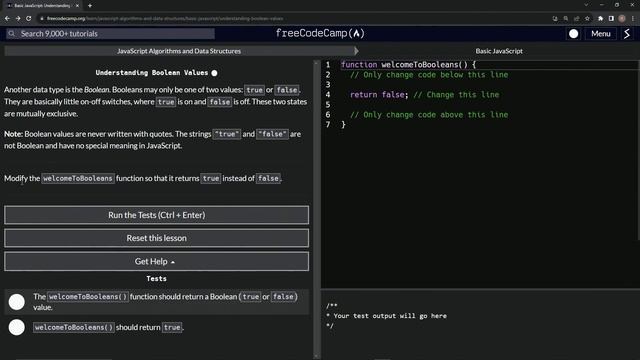Image resolution: width=640 pixels, height=360 pixels.
Task: Open a new browser tab
Action: tap(90, 6)
